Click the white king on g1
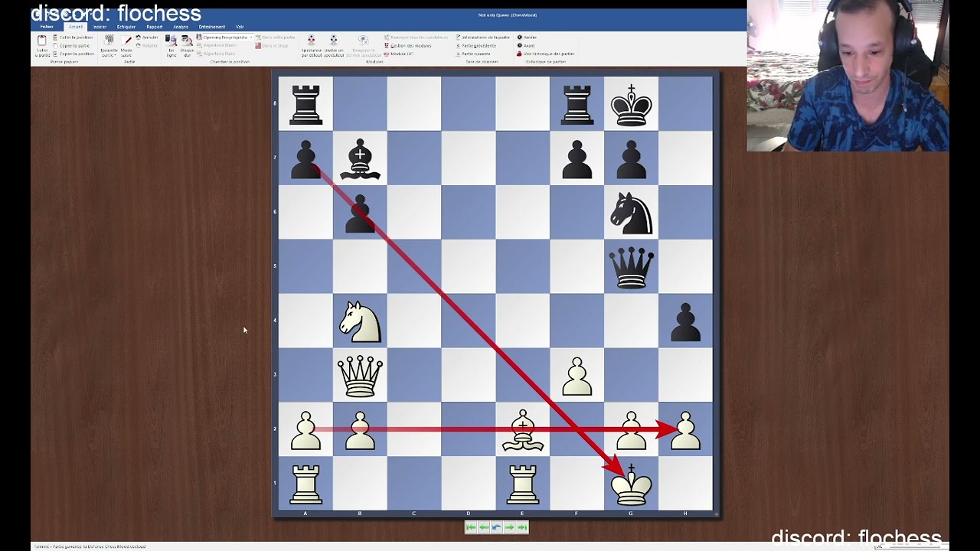 (x=631, y=484)
